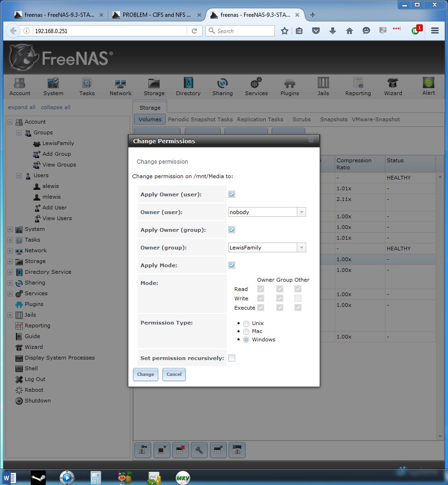Open the Shell tree entry
This screenshot has width=448, height=485.
[27, 368]
